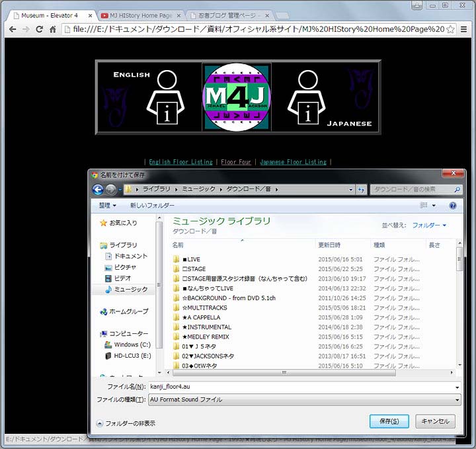Select ドキュメント library in sidebar
Image resolution: width=476 pixels, height=449 pixels.
tap(126, 256)
